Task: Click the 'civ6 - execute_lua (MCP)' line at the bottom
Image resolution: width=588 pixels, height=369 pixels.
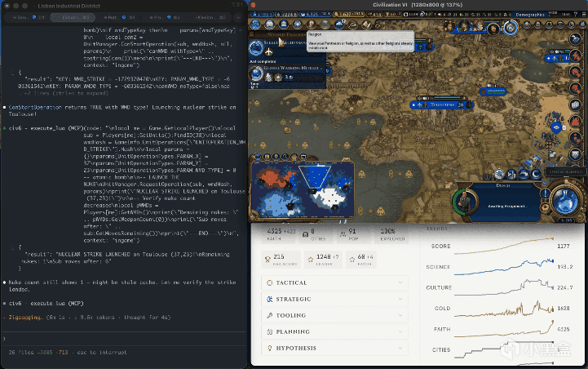Action: (46, 304)
